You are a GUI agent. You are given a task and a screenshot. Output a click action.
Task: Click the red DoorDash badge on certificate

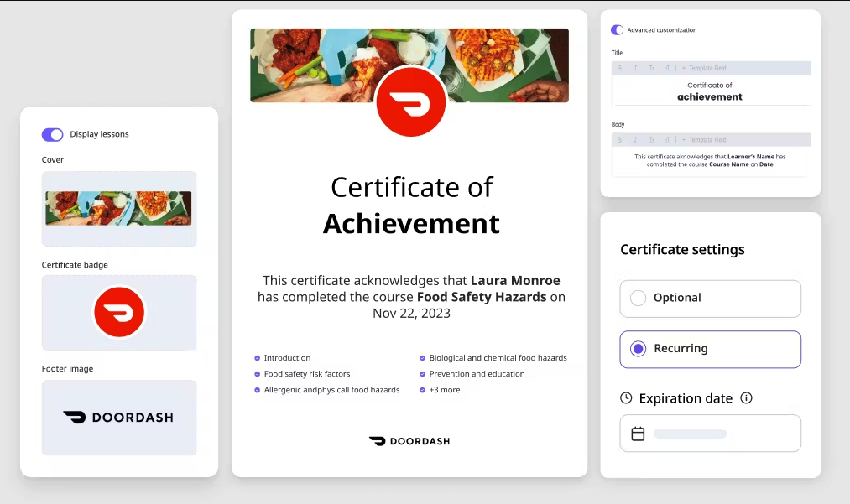[411, 101]
